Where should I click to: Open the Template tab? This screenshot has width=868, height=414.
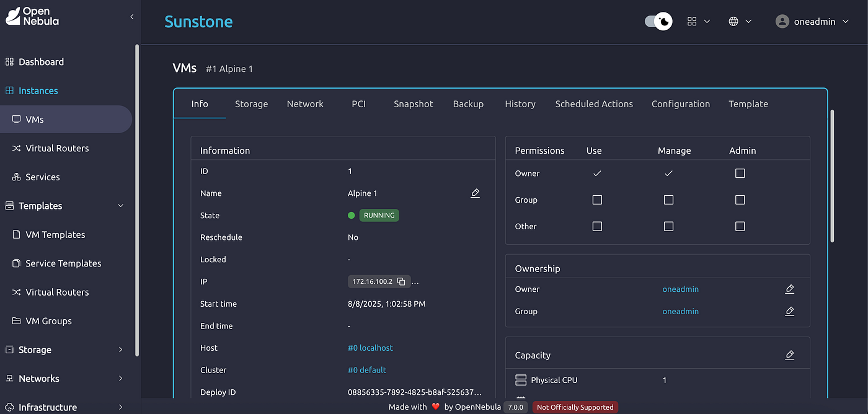click(x=748, y=104)
